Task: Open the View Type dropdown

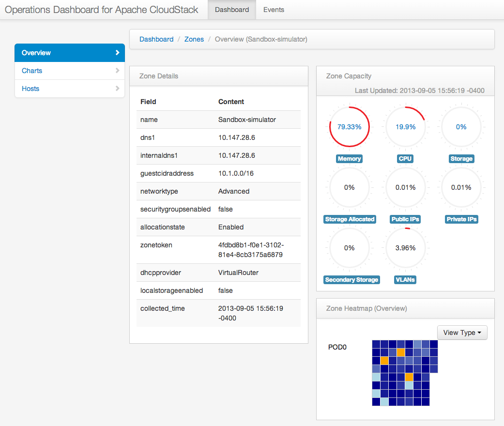Action: tap(462, 333)
